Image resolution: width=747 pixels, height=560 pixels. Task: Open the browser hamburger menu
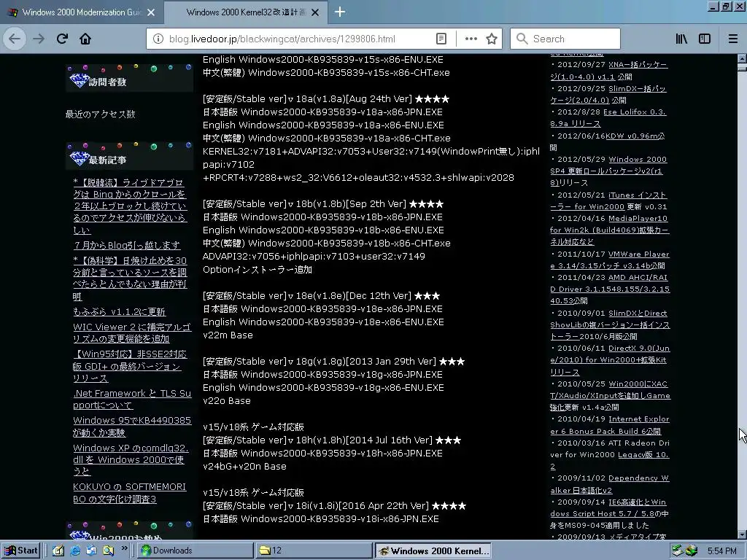(733, 39)
